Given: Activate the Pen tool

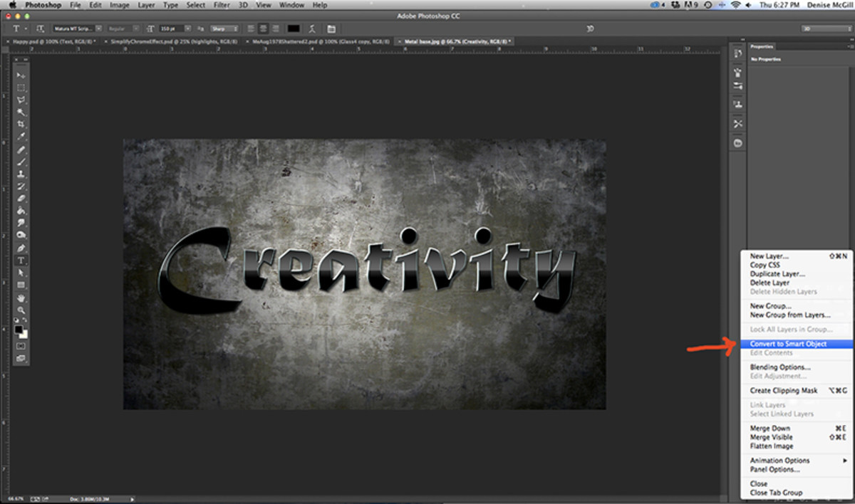Looking at the screenshot, I should [21, 248].
